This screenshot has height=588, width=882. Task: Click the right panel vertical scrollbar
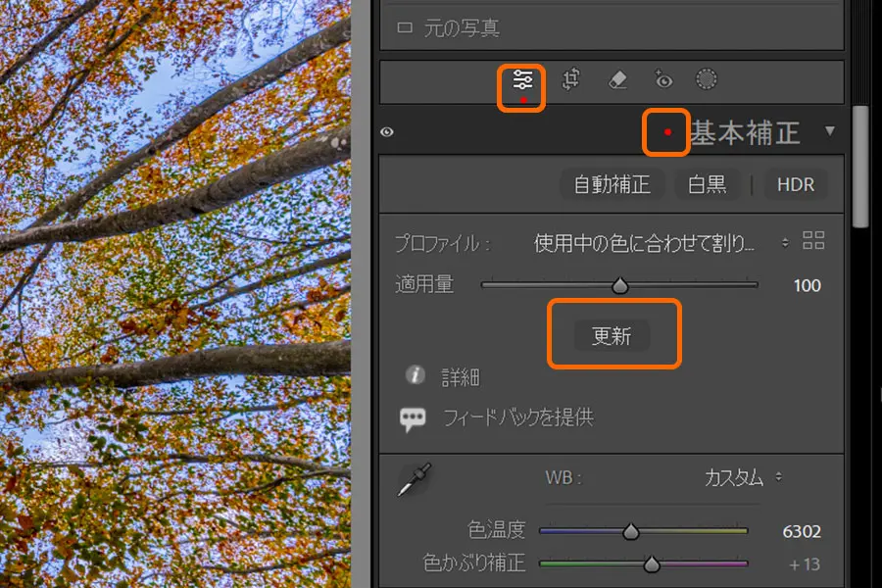[x=860, y=167]
